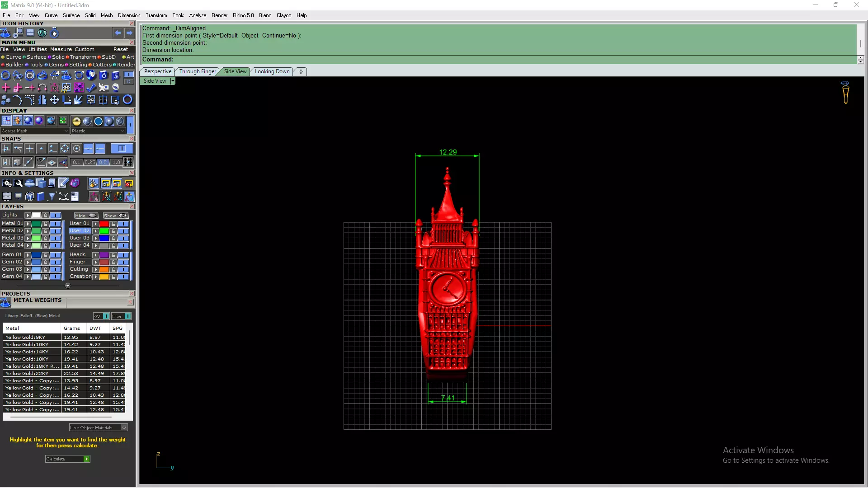Expand the Creation layer arrow
This screenshot has width=868, height=488.
click(95, 277)
